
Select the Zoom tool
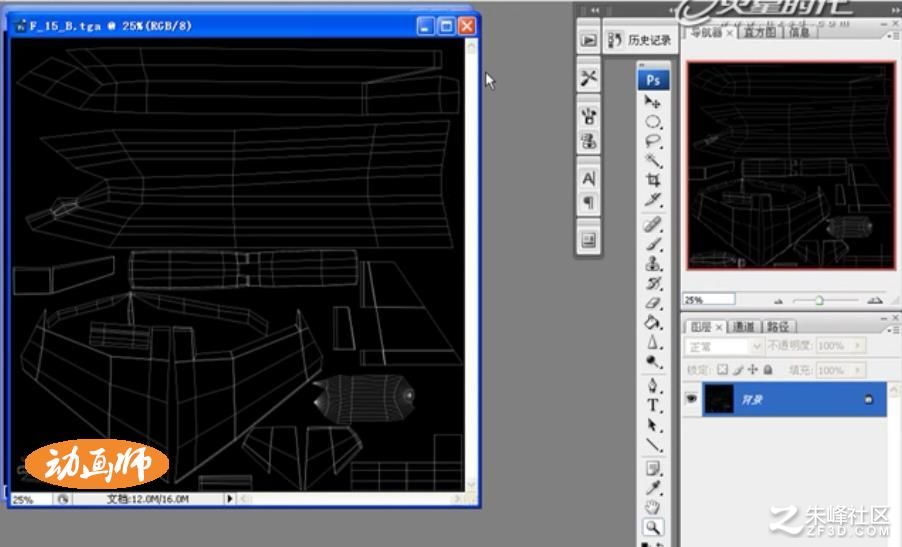click(652, 527)
